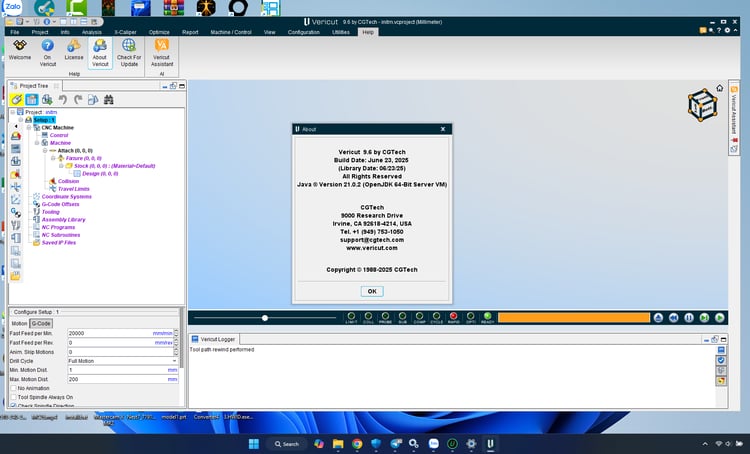Image resolution: width=750 pixels, height=454 pixels.
Task: Click the binoculars find icon in Project Tree
Action: (x=109, y=100)
